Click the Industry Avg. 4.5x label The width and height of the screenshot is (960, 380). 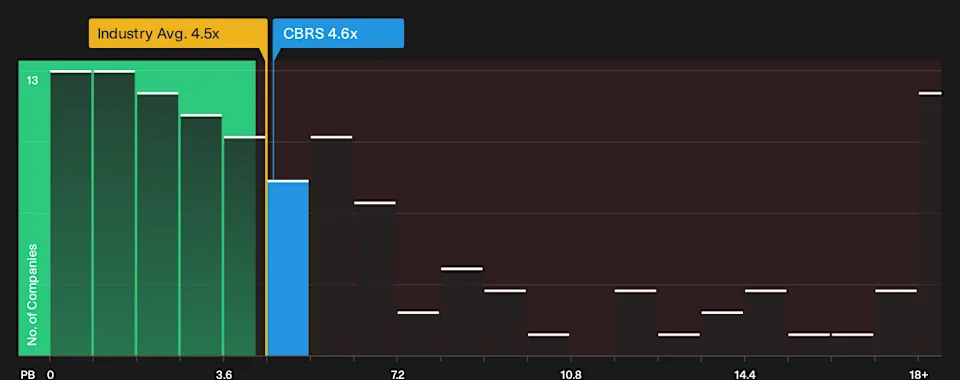click(178, 33)
